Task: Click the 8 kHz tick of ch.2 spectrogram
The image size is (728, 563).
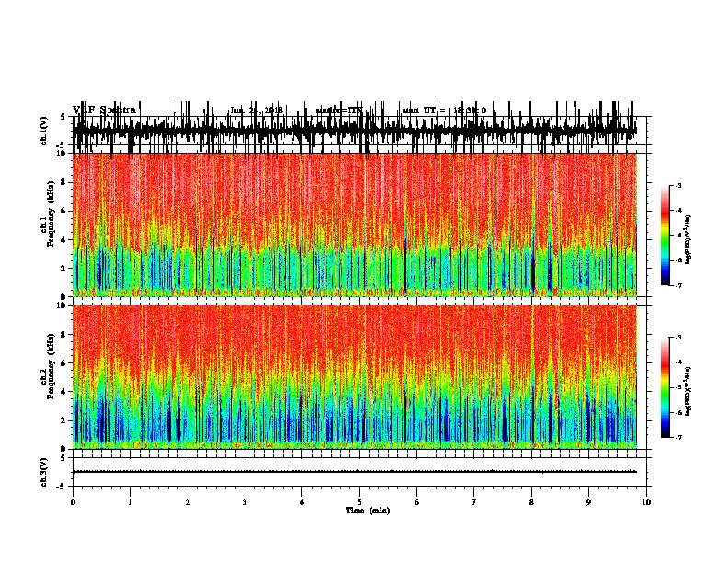Action: pyautogui.click(x=64, y=335)
